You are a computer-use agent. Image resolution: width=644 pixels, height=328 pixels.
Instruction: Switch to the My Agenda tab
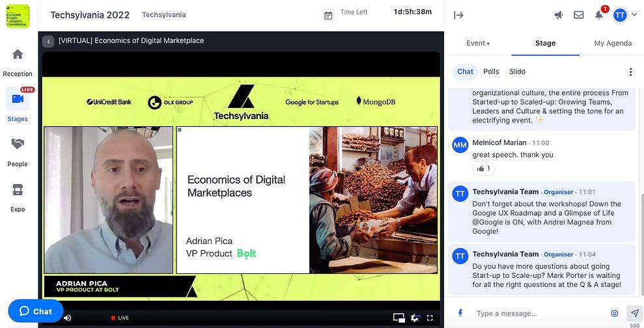click(612, 43)
